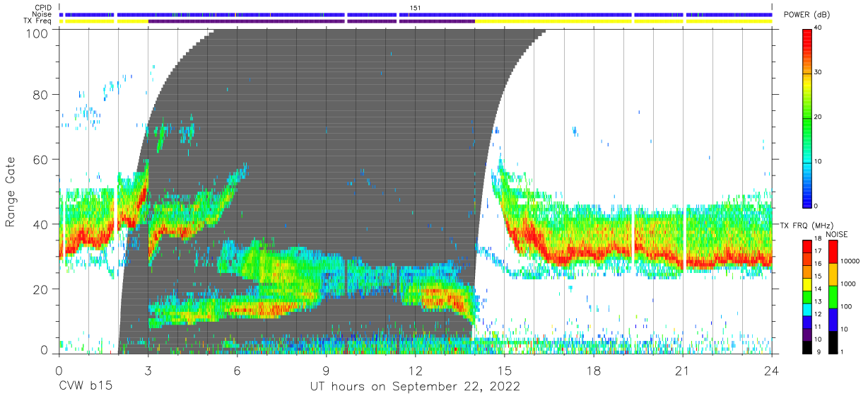Click the x-axis tick label '15'

505,371
